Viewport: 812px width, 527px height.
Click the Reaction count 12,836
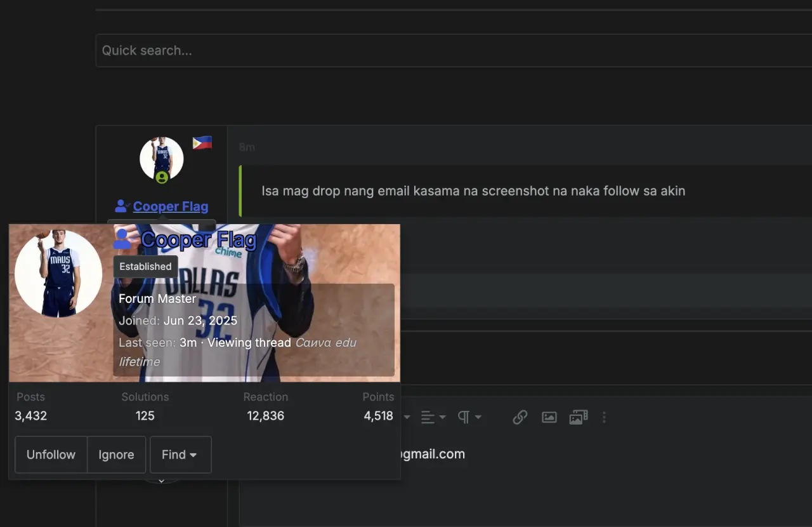[266, 416]
